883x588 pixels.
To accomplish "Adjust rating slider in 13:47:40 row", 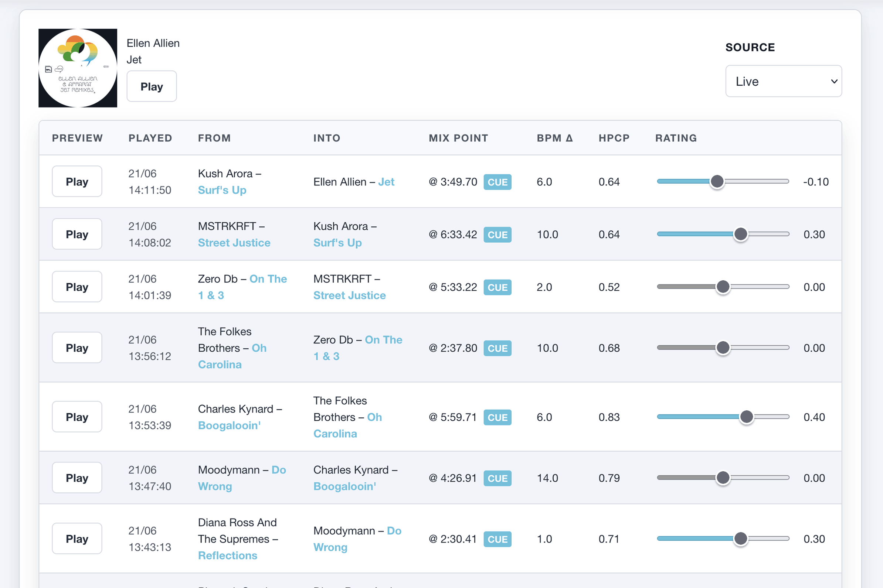I will [x=723, y=478].
